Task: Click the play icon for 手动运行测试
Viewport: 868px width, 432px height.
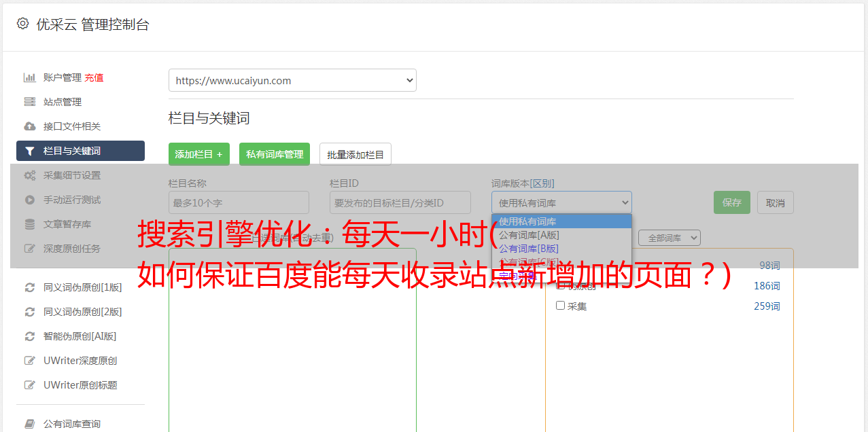Action: pos(30,200)
